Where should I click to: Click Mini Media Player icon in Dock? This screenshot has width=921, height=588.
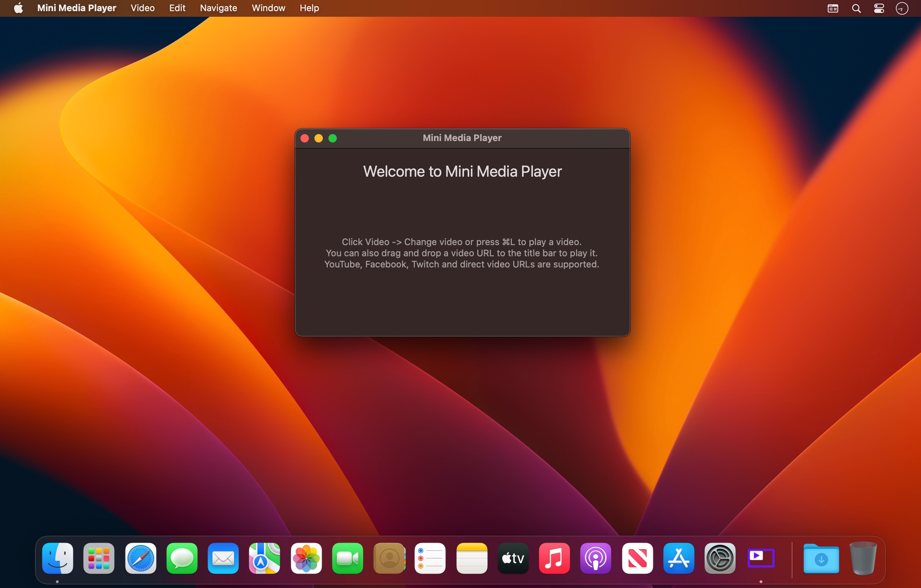(x=761, y=558)
